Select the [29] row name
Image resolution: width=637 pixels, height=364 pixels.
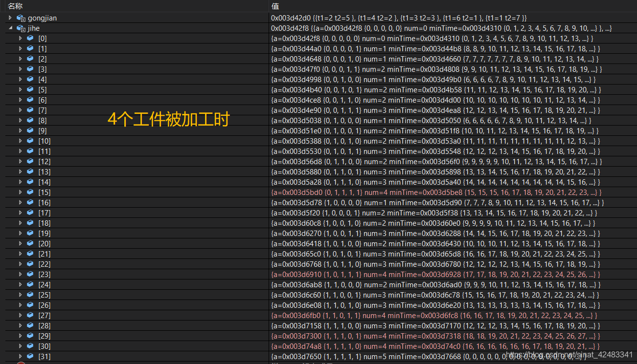tap(45, 336)
